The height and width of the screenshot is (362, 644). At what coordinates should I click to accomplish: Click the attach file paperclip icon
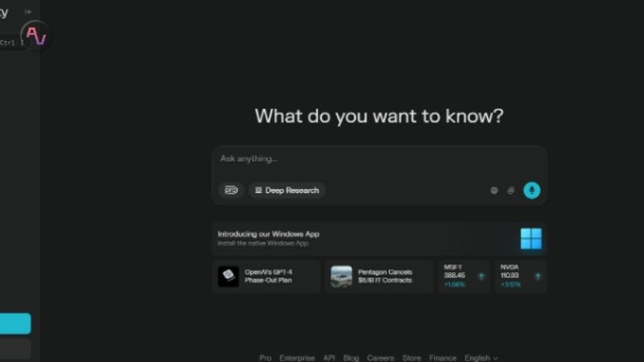[x=510, y=191]
